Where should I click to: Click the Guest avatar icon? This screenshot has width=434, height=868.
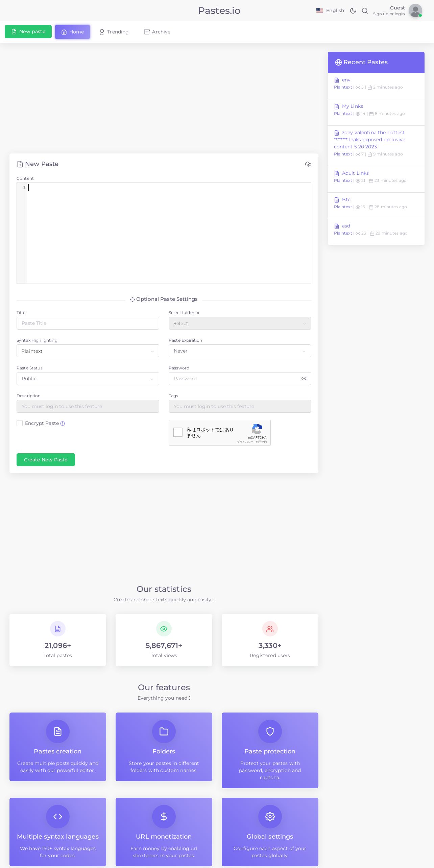415,10
